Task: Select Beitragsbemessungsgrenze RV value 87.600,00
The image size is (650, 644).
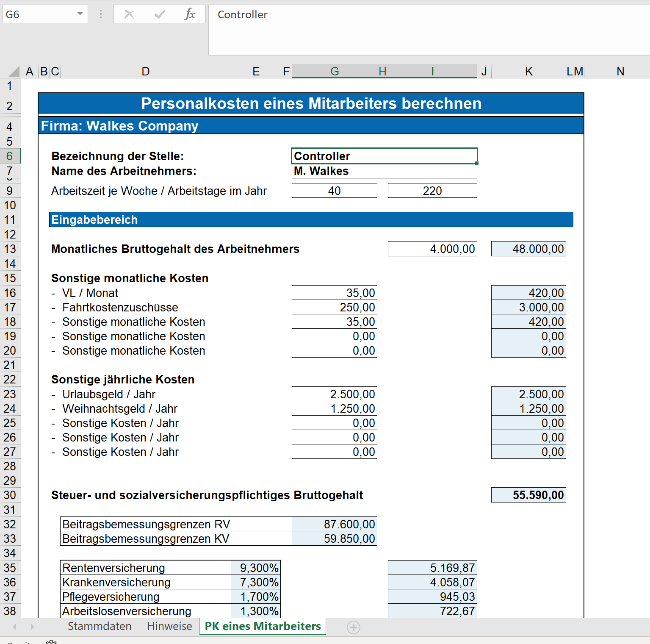Action: 335,524
